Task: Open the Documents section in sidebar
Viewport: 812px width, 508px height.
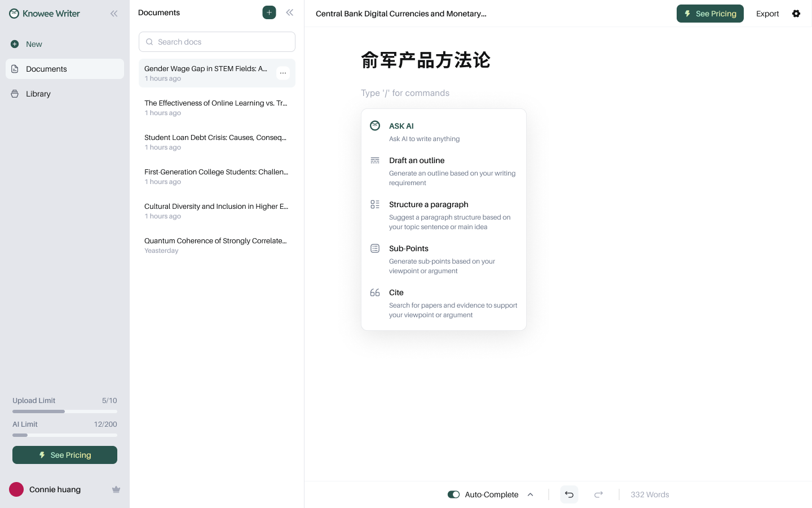Action: pyautogui.click(x=65, y=69)
